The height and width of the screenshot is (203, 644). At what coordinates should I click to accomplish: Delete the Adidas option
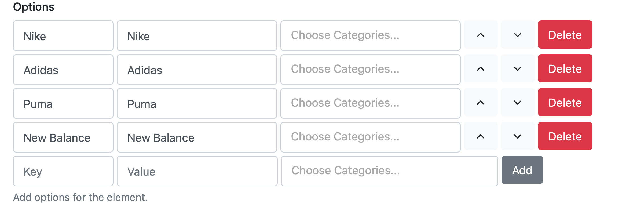click(565, 69)
